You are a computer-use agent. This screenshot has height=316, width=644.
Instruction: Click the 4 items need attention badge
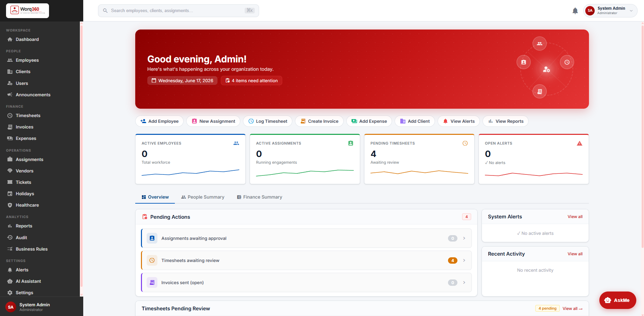click(251, 81)
